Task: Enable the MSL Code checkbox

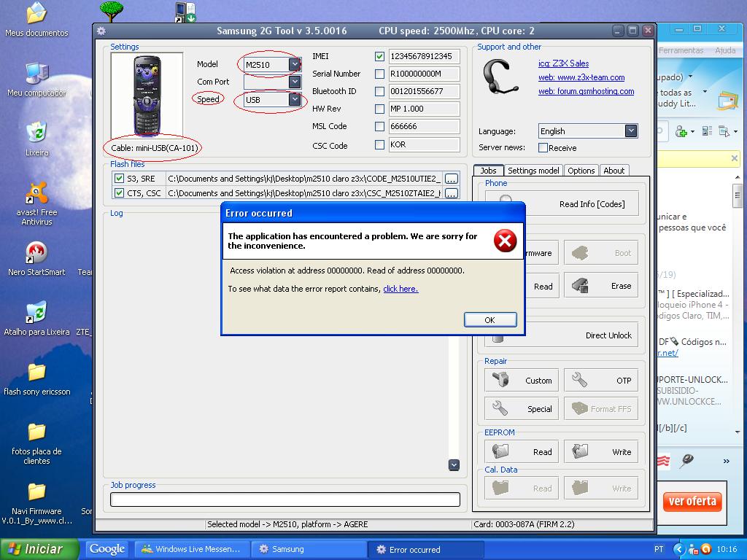Action: (x=379, y=127)
